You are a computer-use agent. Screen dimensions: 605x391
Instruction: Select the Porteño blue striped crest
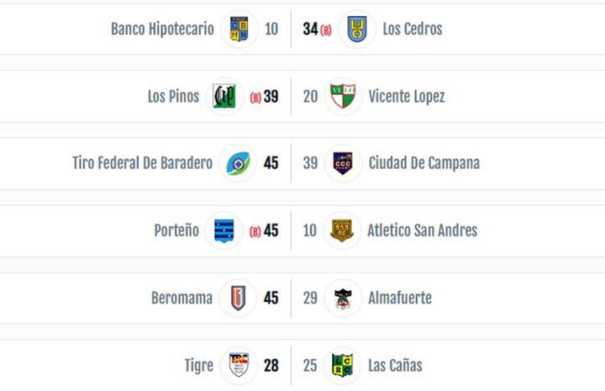(224, 231)
